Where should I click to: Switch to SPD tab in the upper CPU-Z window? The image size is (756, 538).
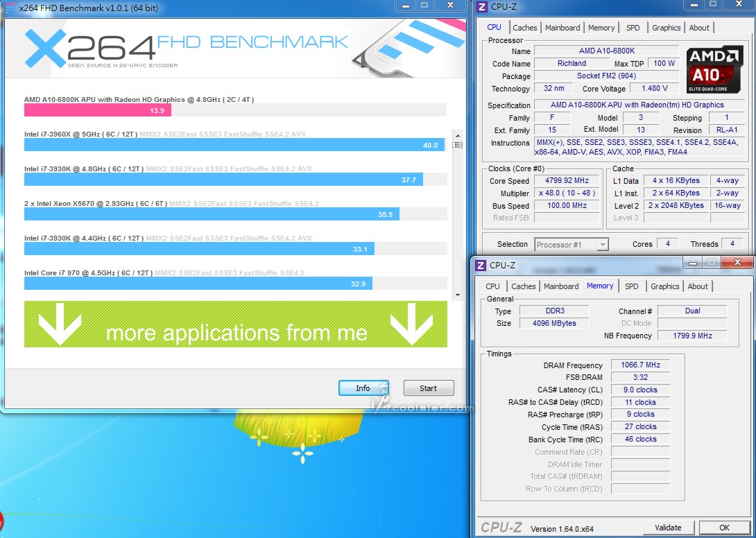pos(633,28)
